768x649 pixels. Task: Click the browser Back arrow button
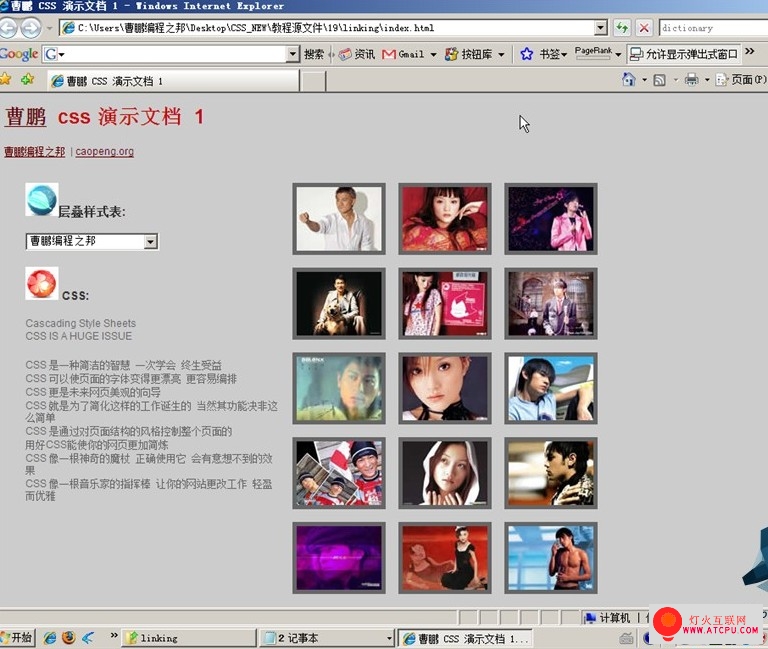[x=7, y=28]
